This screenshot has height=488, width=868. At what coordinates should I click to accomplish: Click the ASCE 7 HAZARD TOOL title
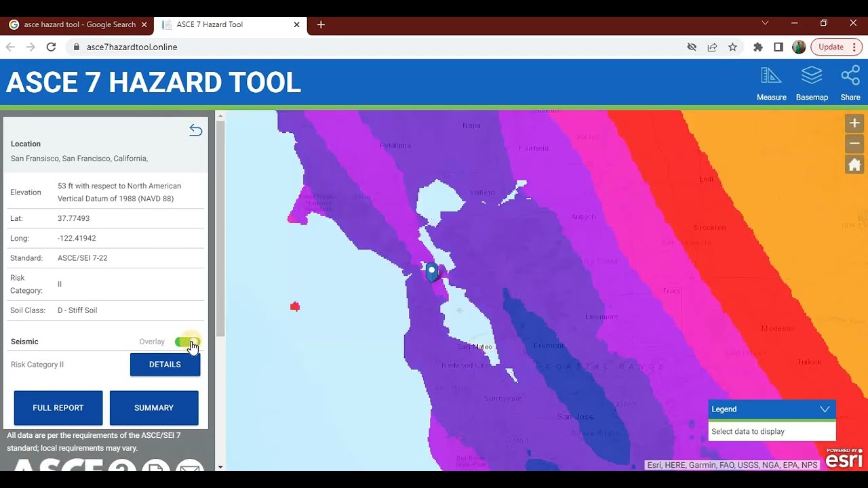(x=153, y=83)
